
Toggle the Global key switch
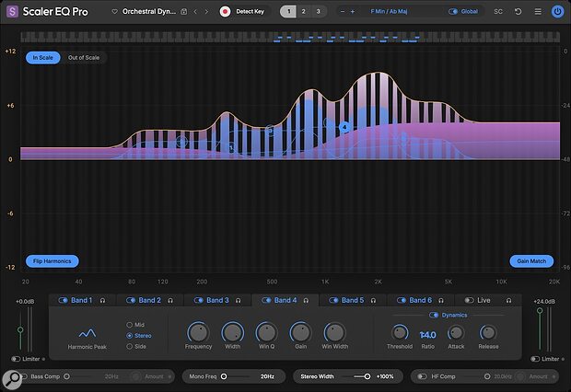coord(453,12)
